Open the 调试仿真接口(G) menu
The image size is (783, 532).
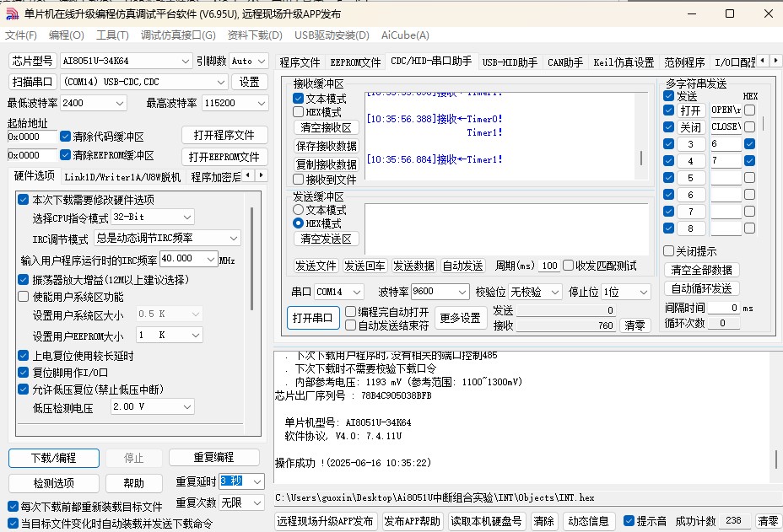click(x=178, y=35)
